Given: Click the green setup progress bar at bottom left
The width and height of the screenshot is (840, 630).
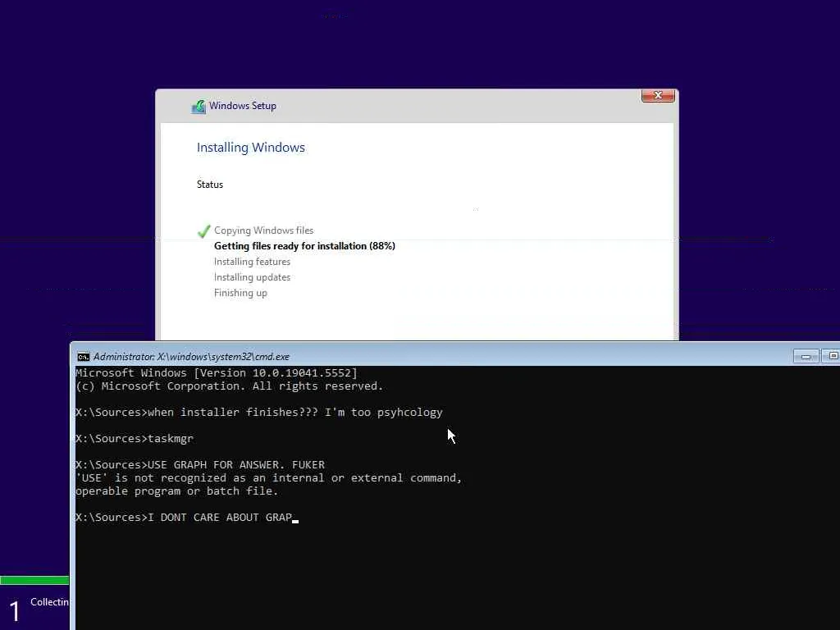Looking at the screenshot, I should click(34, 580).
